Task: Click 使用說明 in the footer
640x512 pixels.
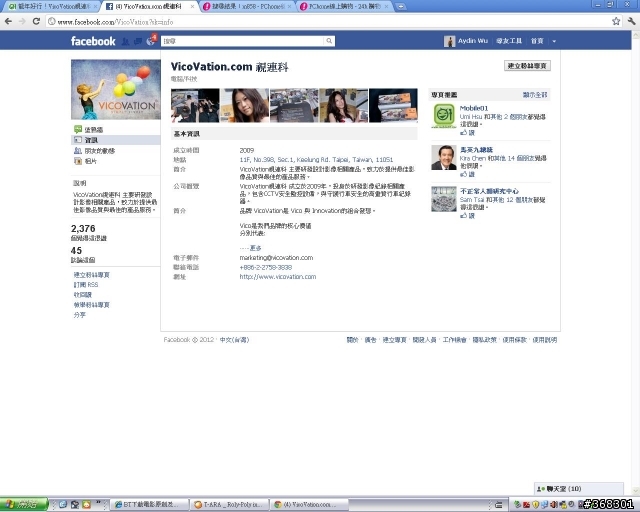Action: coord(544,340)
